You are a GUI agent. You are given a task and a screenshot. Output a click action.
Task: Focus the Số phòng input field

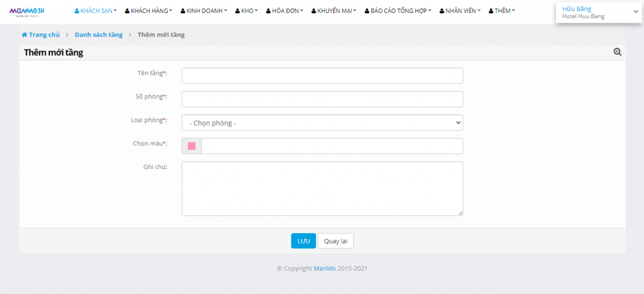tap(322, 99)
